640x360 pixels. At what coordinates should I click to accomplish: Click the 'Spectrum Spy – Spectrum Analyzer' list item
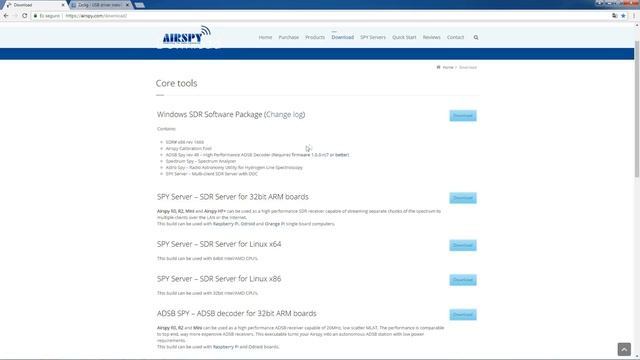pyautogui.click(x=201, y=161)
